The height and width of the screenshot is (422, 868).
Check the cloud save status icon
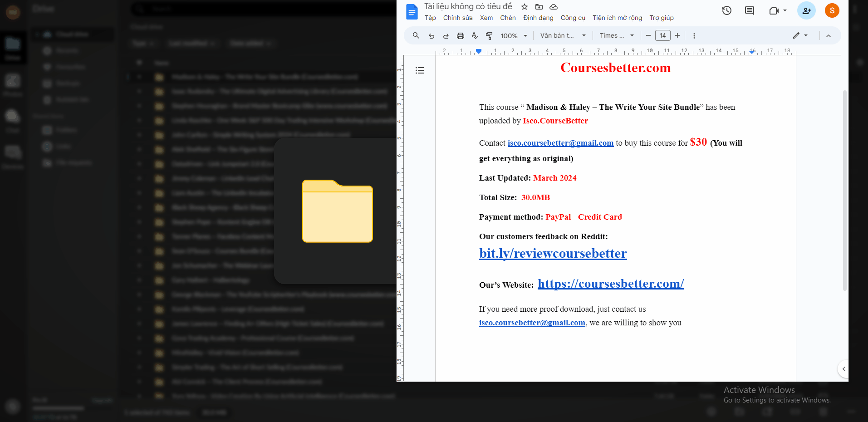click(554, 7)
